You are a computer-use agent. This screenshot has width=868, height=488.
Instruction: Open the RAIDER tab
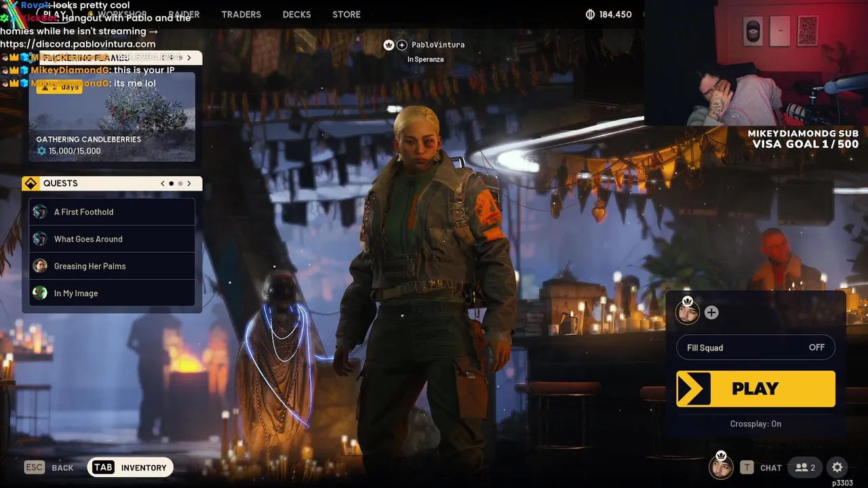point(184,14)
